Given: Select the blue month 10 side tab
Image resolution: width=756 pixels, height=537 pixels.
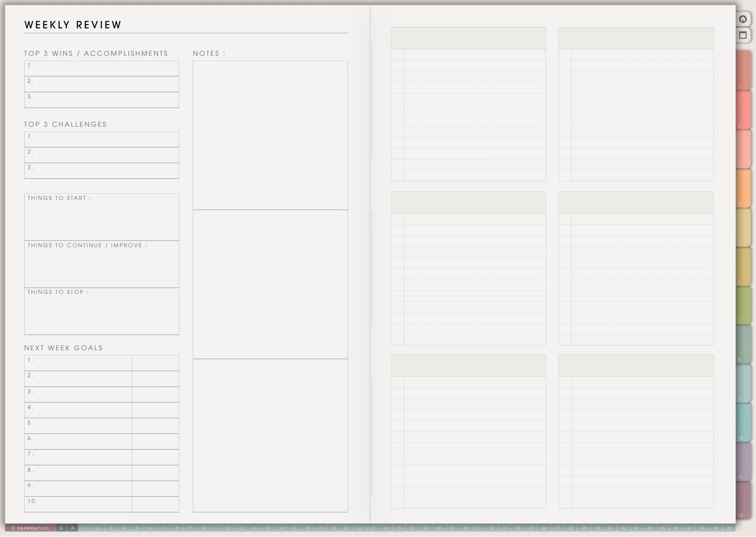Looking at the screenshot, I should (743, 422).
